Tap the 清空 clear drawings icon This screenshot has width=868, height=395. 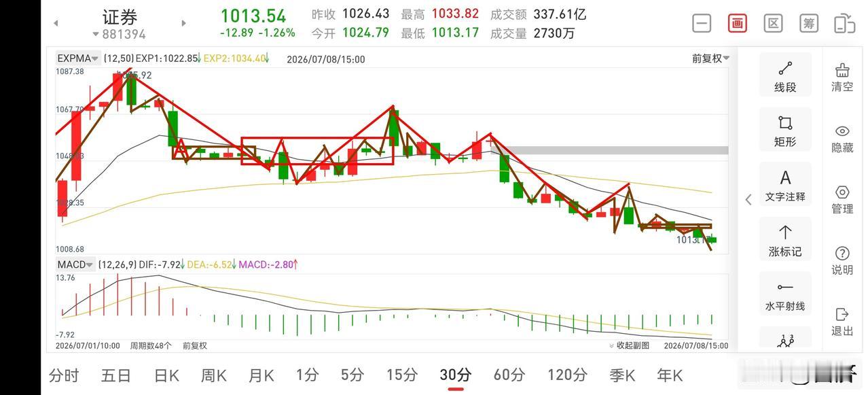(842, 77)
